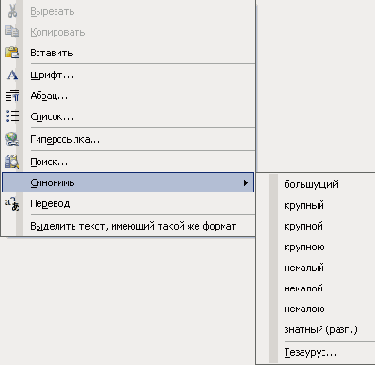This screenshot has height=365, width=375.
Task: Expand the Синонимы submenu arrow
Action: click(x=246, y=183)
